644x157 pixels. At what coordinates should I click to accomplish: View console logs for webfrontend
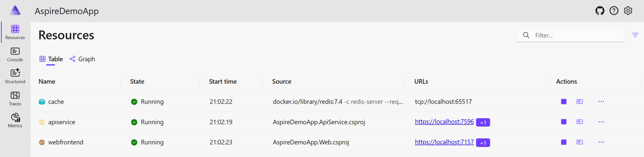pos(580,142)
